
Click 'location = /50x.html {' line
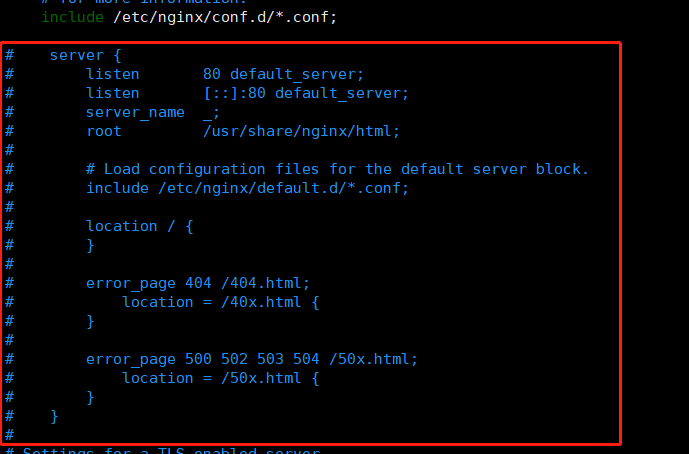coord(221,378)
